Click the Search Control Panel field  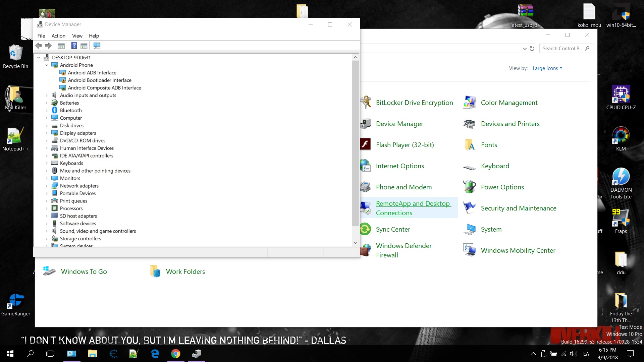[562, 49]
